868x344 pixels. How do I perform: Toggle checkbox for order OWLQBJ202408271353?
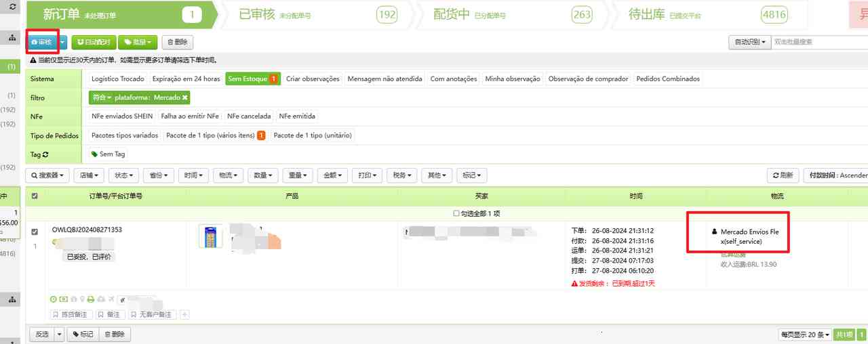35,232
